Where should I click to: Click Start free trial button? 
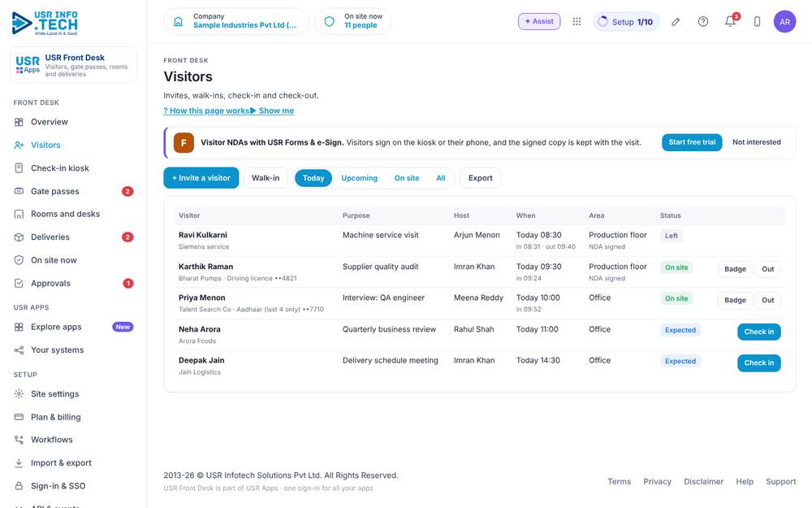click(692, 142)
